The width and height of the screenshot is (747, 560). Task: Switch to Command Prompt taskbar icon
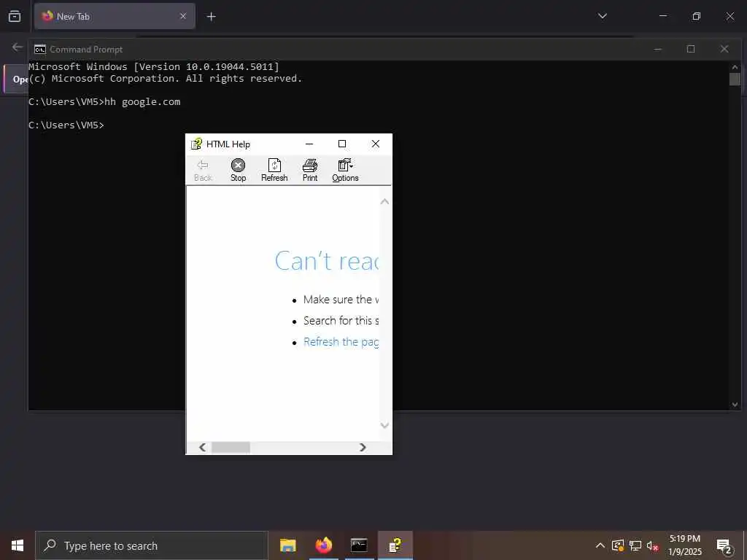[x=359, y=545]
